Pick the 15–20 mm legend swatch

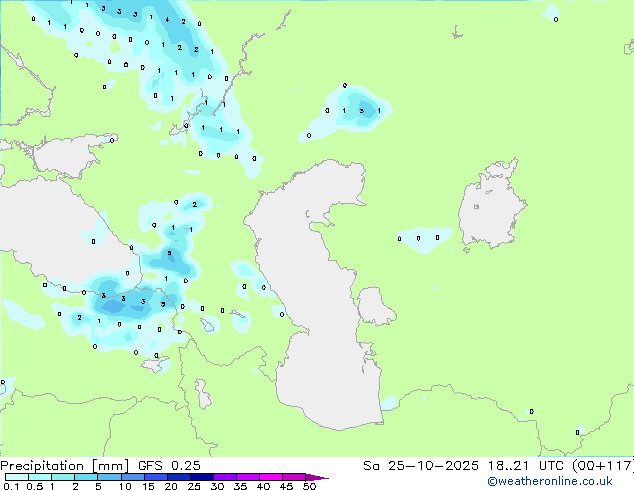(x=156, y=477)
